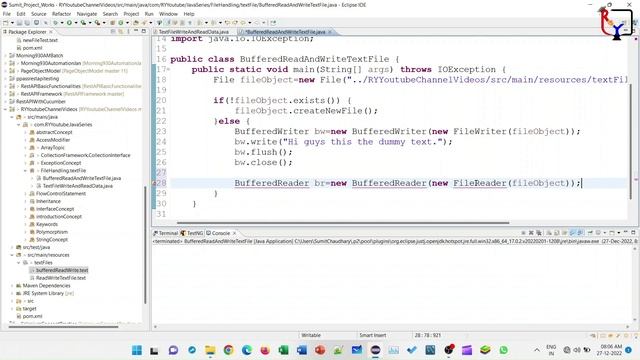Select the Polymorphism package

(x=51, y=232)
